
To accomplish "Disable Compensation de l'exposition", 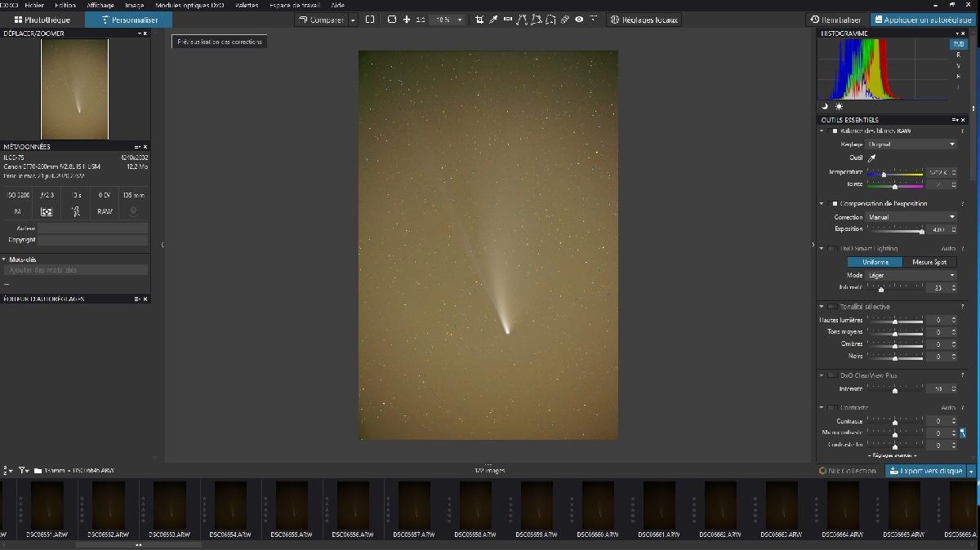I will [x=834, y=203].
